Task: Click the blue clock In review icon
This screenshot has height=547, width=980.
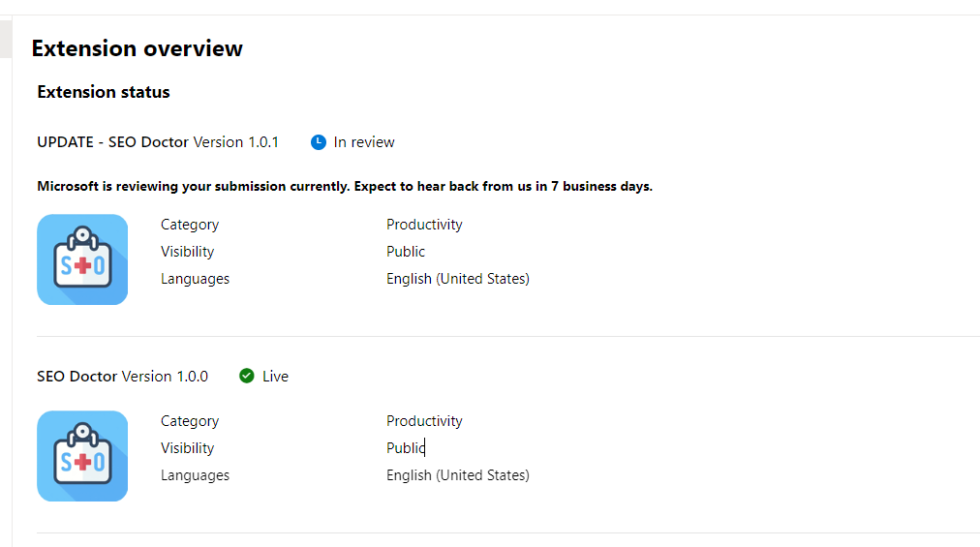Action: (x=319, y=142)
